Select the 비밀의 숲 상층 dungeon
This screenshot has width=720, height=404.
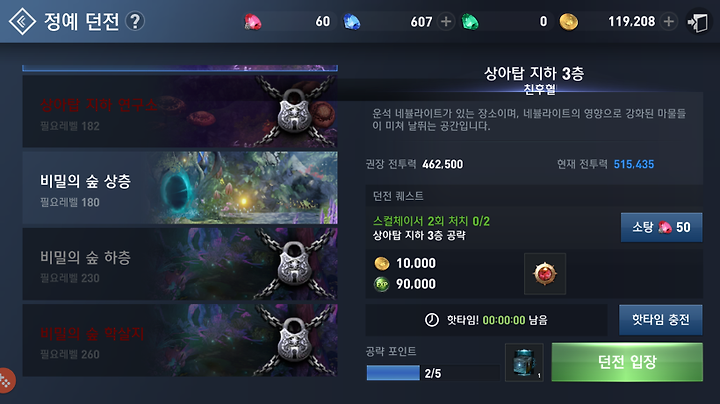click(x=180, y=188)
